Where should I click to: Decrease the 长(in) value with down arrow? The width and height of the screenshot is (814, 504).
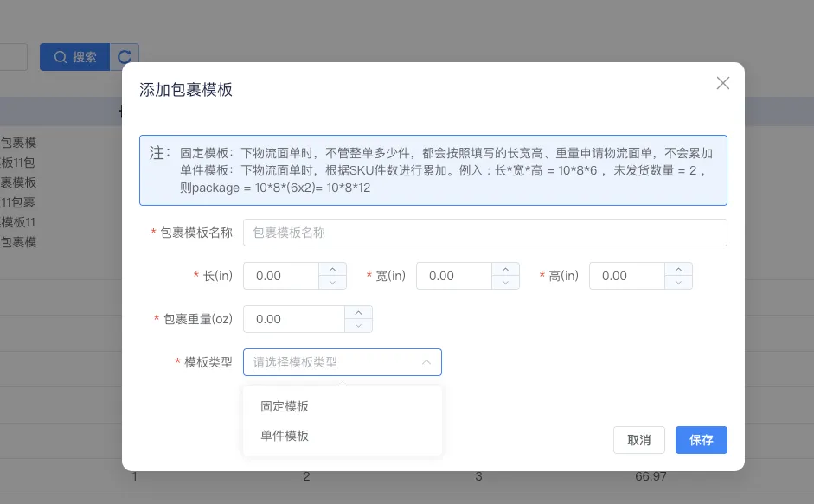pyautogui.click(x=333, y=283)
